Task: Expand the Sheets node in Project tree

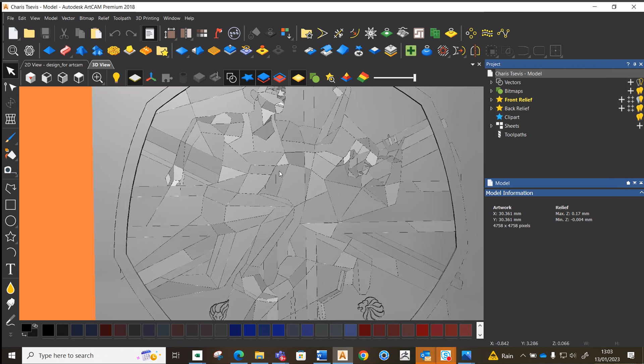Action: click(492, 125)
